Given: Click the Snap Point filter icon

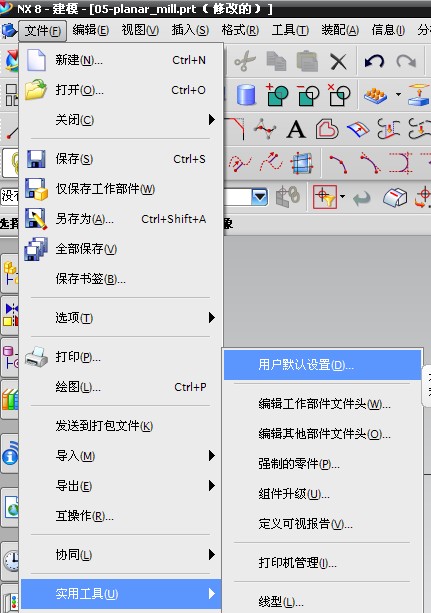Looking at the screenshot, I should pos(325,197).
